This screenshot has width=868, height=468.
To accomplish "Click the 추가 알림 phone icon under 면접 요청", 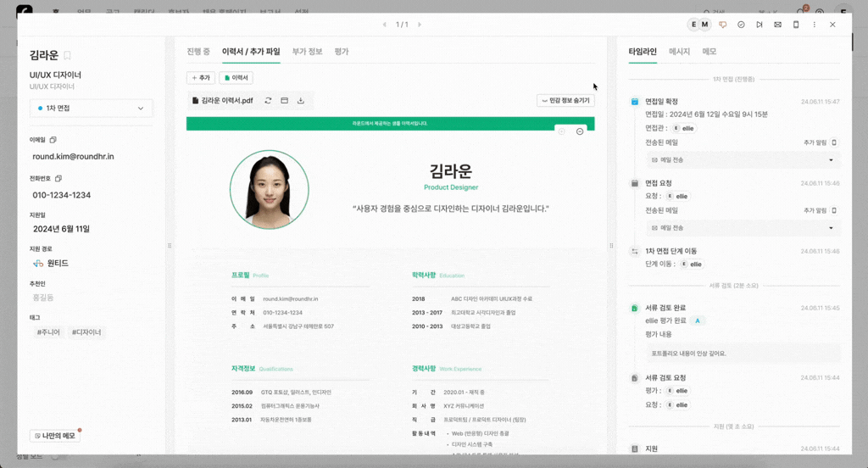I will (x=834, y=210).
